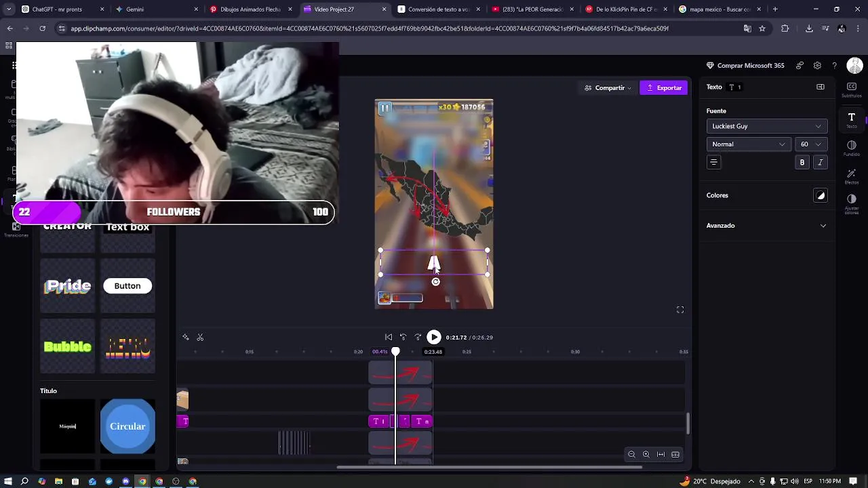Click the rotate handle below text box

click(435, 282)
